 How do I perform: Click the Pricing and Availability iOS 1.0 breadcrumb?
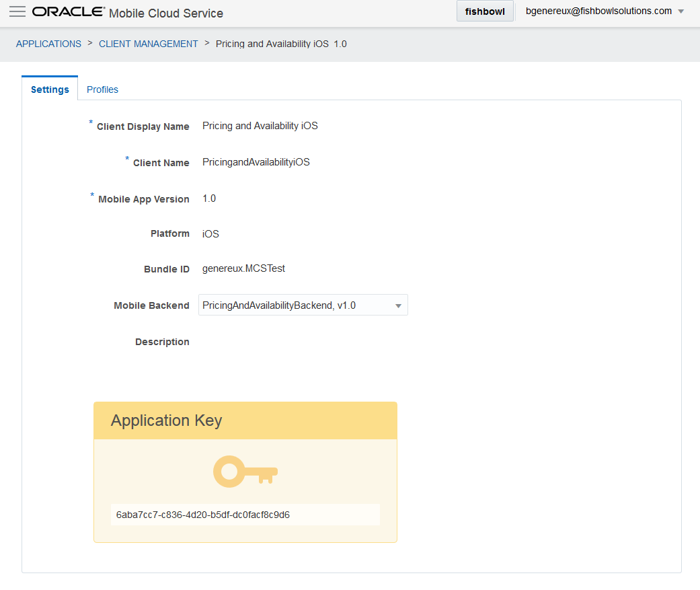pos(281,44)
